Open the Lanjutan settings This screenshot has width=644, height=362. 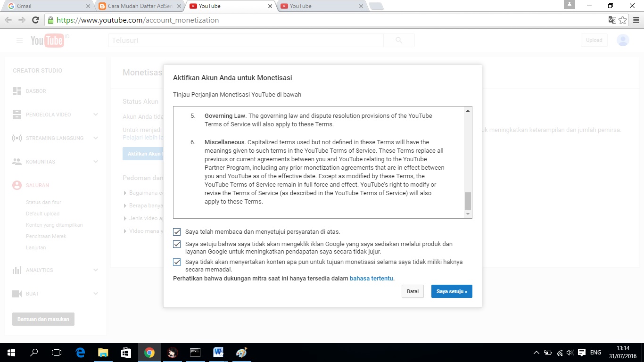click(x=36, y=247)
